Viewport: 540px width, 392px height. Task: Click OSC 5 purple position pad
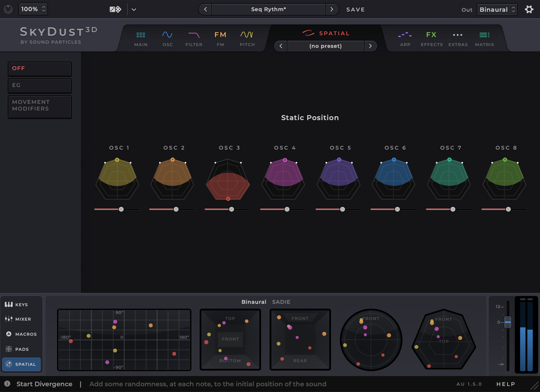tap(338, 179)
